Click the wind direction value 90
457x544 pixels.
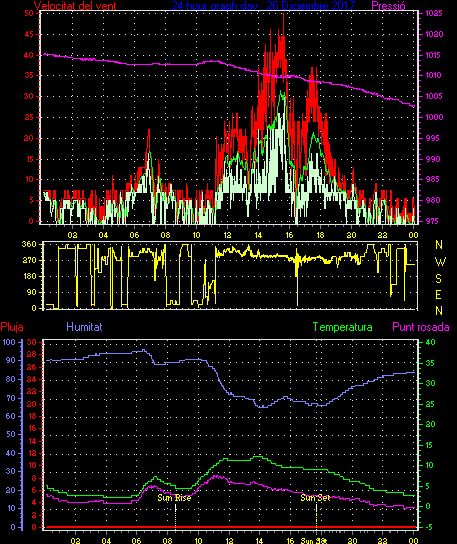pos(31,292)
